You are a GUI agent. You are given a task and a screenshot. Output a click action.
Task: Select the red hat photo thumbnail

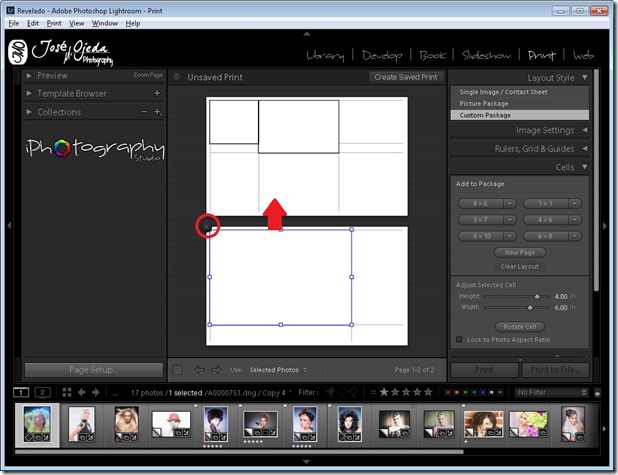click(x=171, y=424)
